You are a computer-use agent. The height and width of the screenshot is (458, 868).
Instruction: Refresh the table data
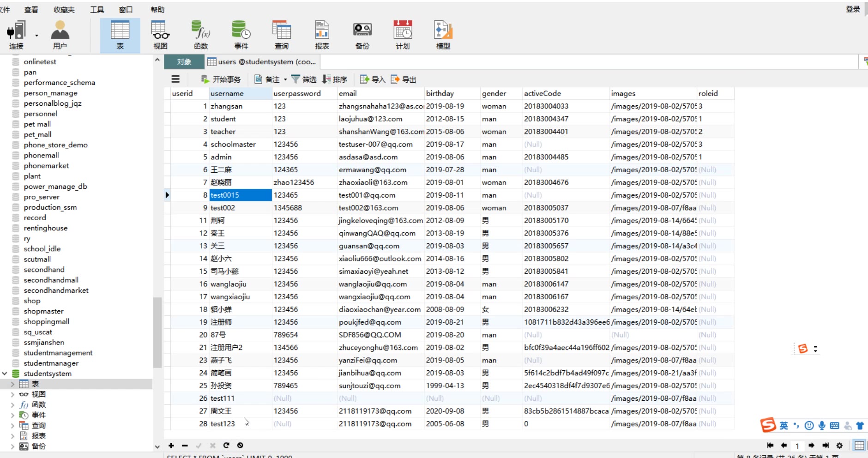click(x=226, y=446)
